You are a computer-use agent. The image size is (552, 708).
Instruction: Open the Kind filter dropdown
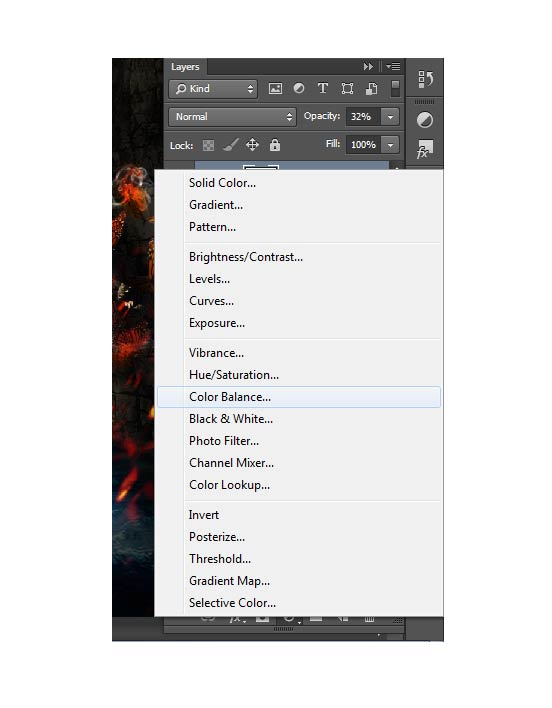point(213,89)
